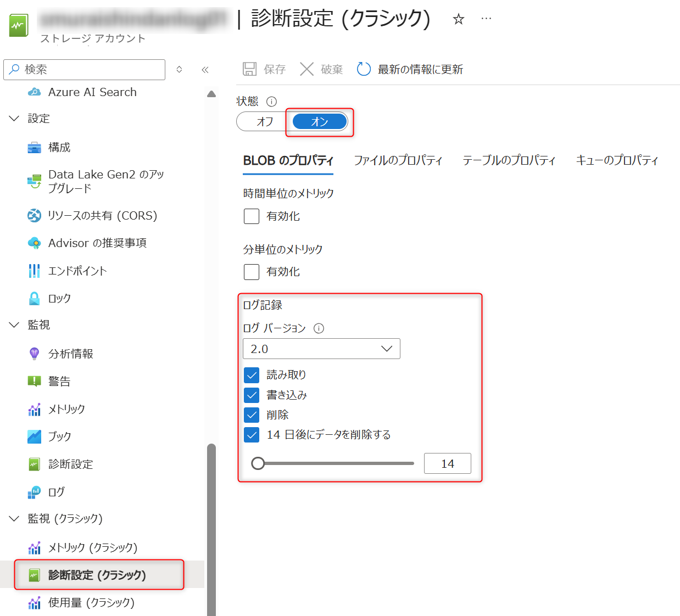680x616 pixels.
Task: Select the リソースの共有 (CORS) globe icon
Action: (x=34, y=215)
